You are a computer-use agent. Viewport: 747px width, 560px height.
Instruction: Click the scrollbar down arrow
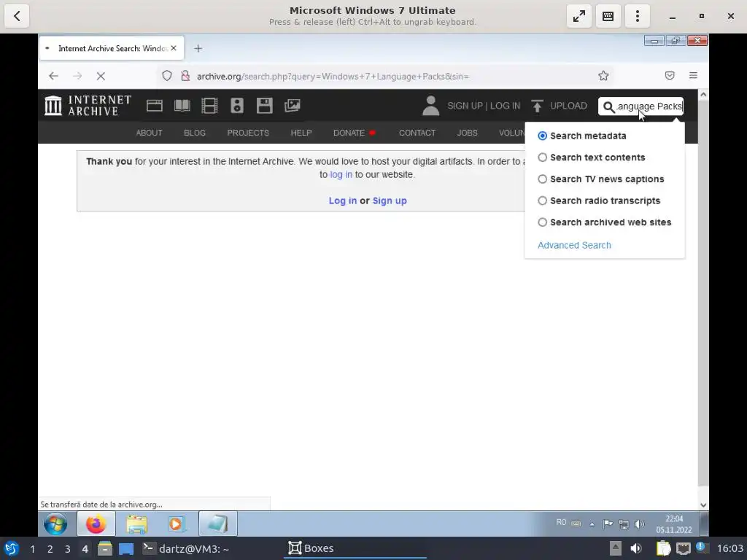point(703,505)
